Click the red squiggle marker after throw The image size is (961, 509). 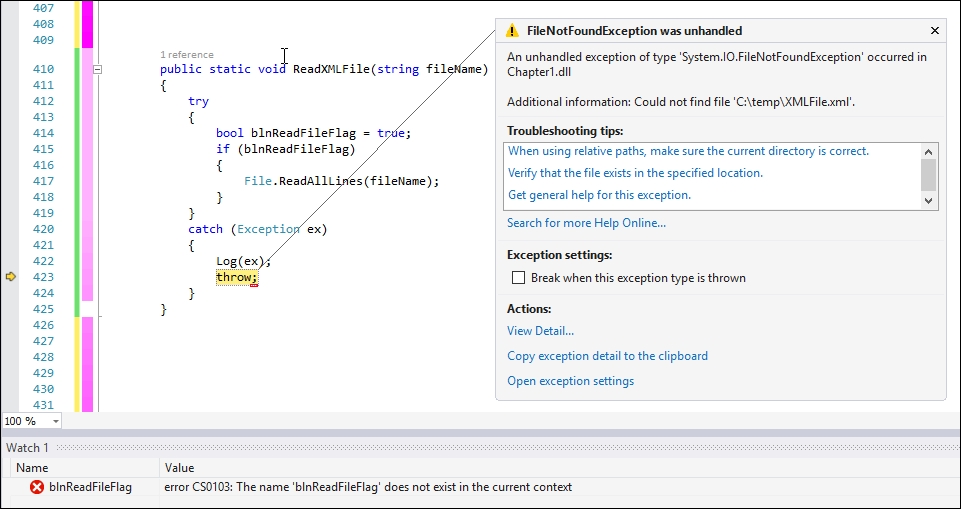tap(254, 285)
